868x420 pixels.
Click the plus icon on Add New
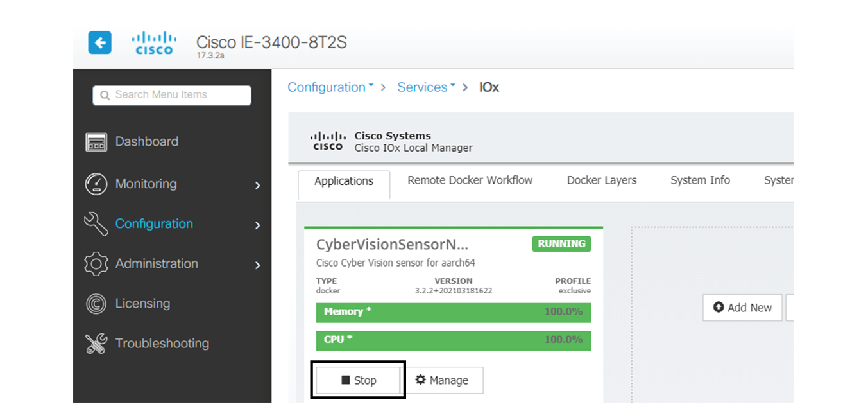point(719,308)
